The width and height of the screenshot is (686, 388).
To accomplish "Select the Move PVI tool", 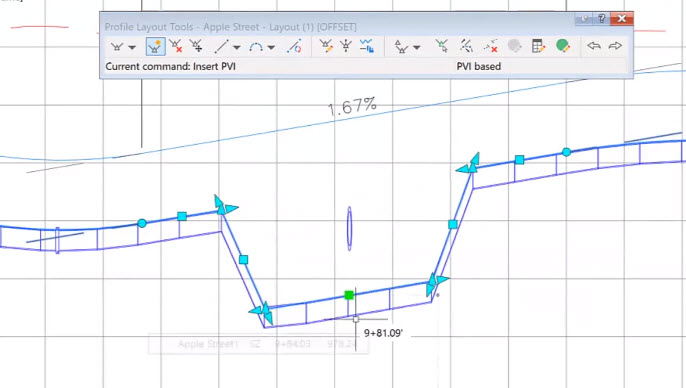I will (196, 46).
